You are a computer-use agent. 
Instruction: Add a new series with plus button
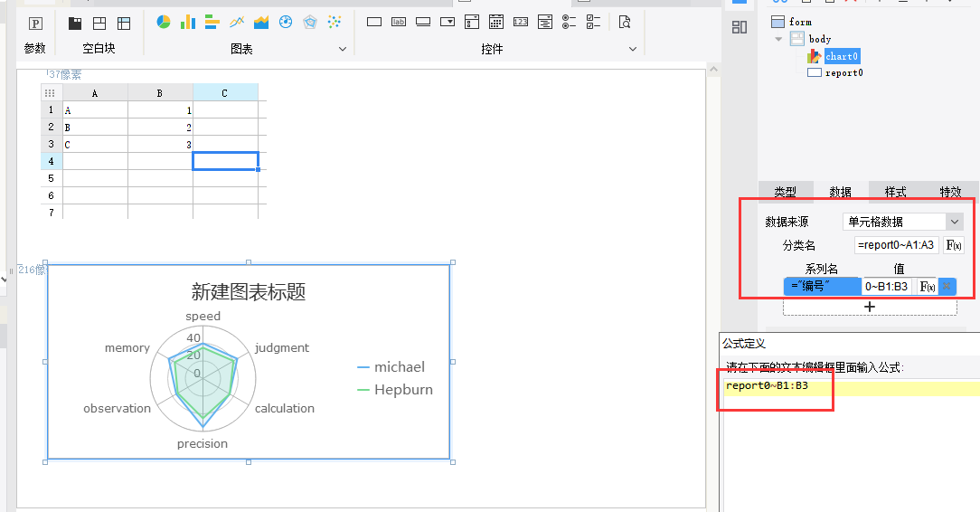point(870,307)
